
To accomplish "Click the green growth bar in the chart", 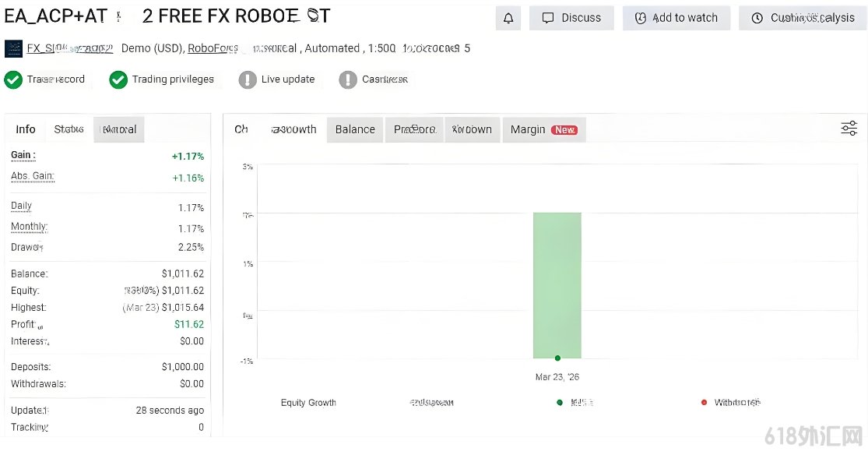I will click(x=557, y=285).
